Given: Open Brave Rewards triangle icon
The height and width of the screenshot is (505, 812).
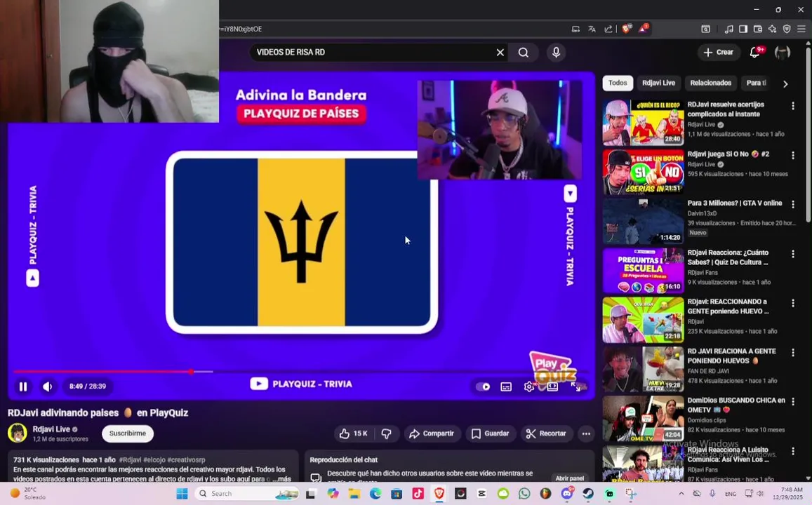Looking at the screenshot, I should (x=643, y=29).
